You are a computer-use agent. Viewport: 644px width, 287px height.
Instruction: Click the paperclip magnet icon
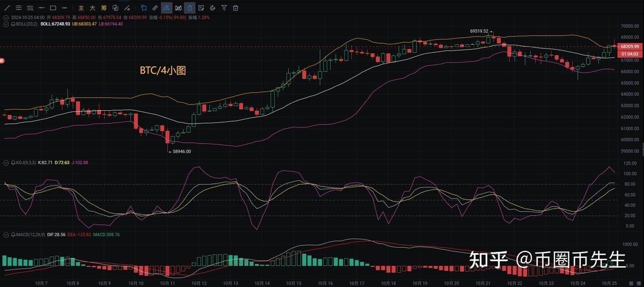point(213,8)
